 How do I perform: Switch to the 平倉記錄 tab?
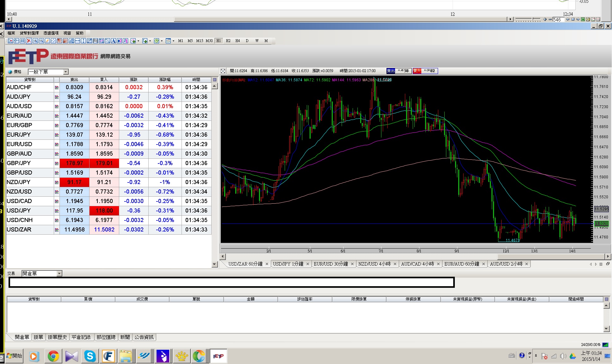pyautogui.click(x=81, y=337)
